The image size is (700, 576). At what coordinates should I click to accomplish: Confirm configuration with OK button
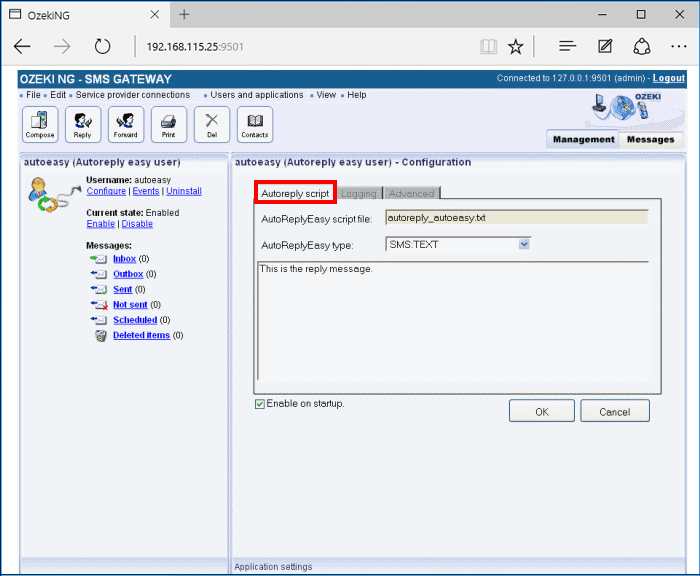point(542,411)
